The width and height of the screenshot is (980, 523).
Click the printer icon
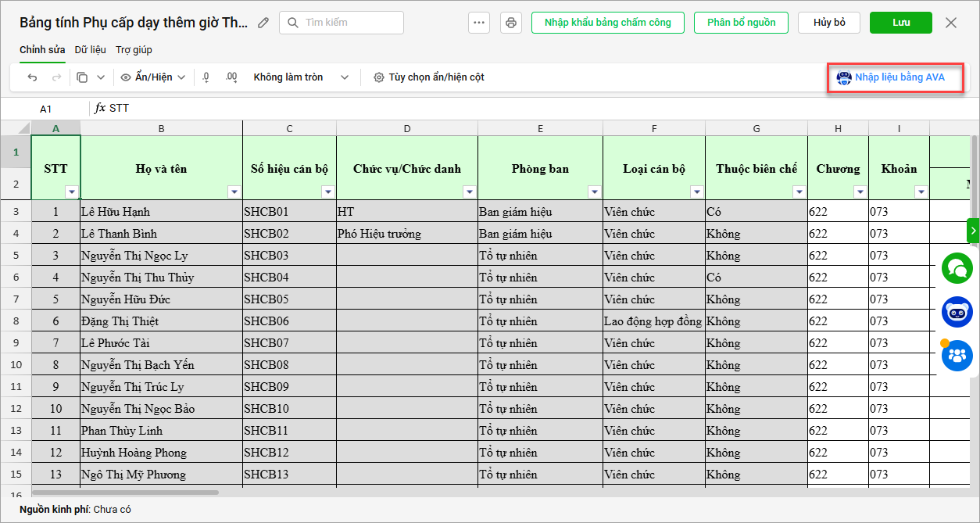coord(511,23)
